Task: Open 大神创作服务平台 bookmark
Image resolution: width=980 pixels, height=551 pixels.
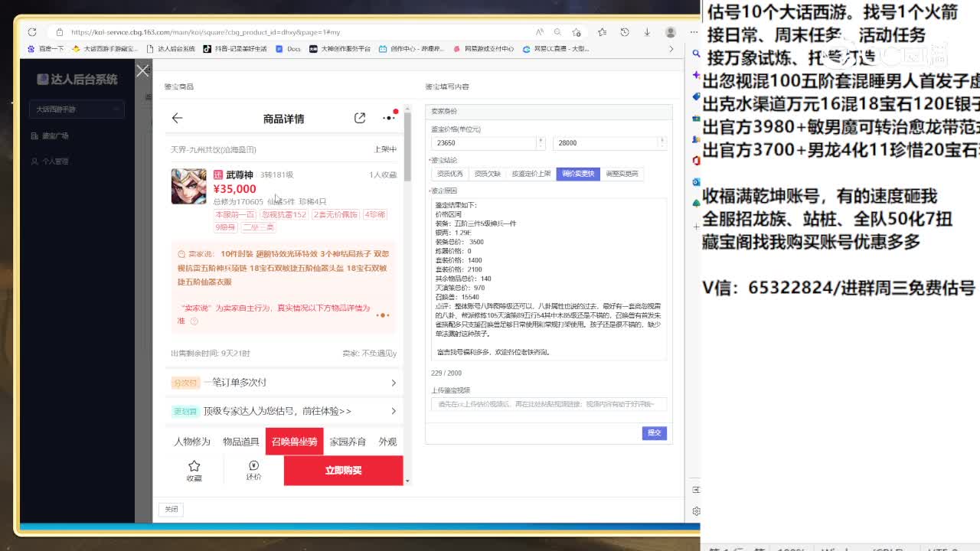Action: (340, 48)
